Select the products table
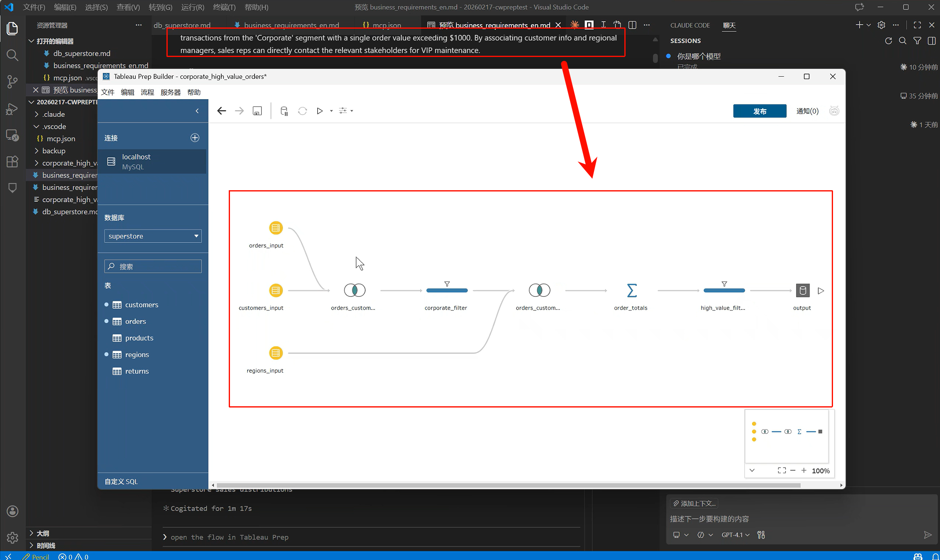940x560 pixels. click(x=139, y=338)
